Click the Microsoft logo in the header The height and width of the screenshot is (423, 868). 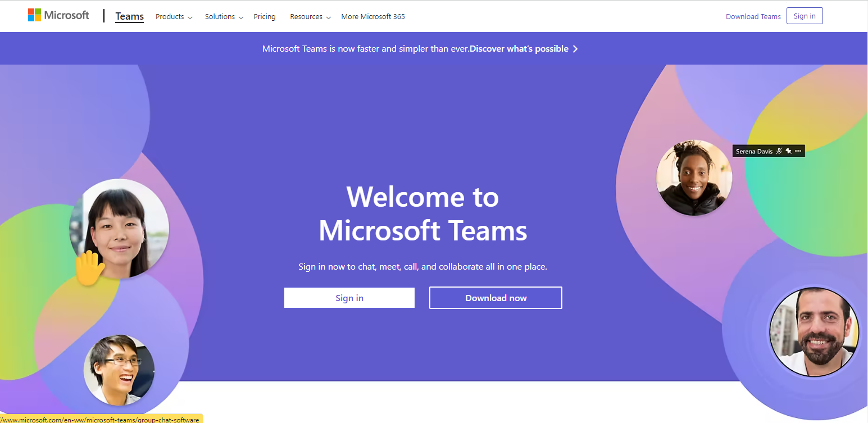(58, 16)
